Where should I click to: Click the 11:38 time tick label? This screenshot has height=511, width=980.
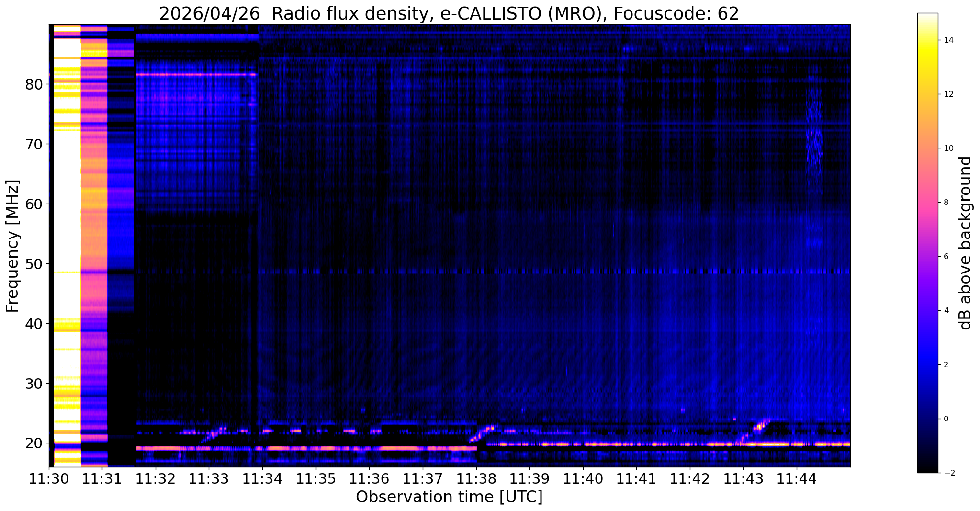(476, 478)
